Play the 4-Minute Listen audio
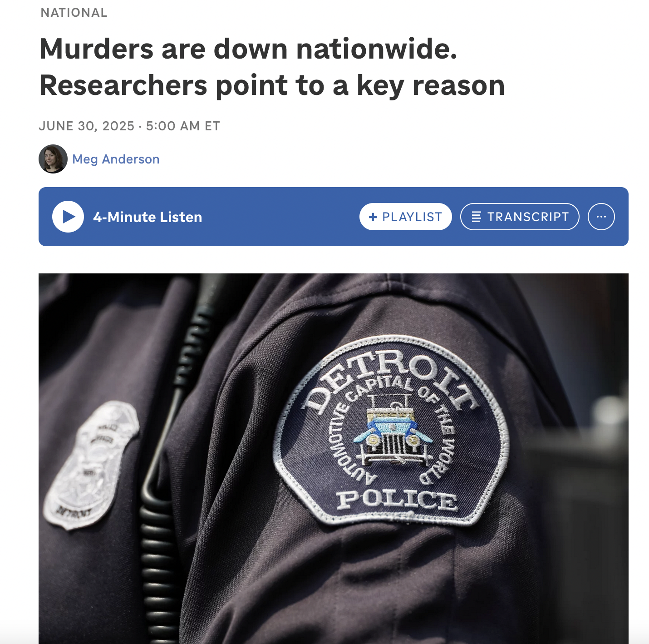Screen dimensions: 649x644 coord(68,217)
